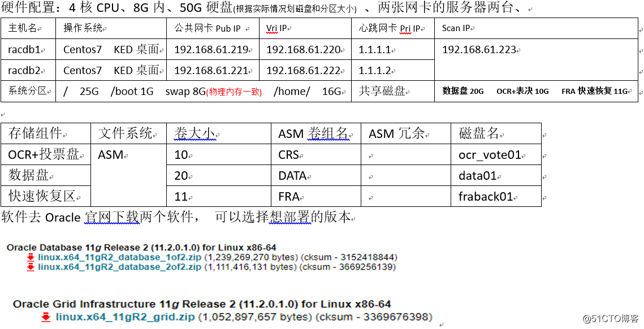Click the FRA 快速恢复 11G text
The height and width of the screenshot is (329, 644).
(x=594, y=91)
